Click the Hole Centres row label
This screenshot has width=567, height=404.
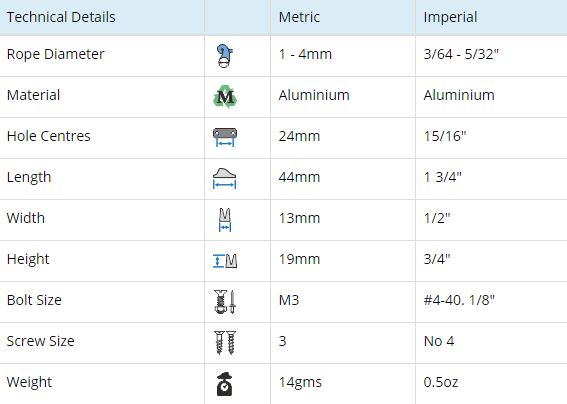coord(48,136)
